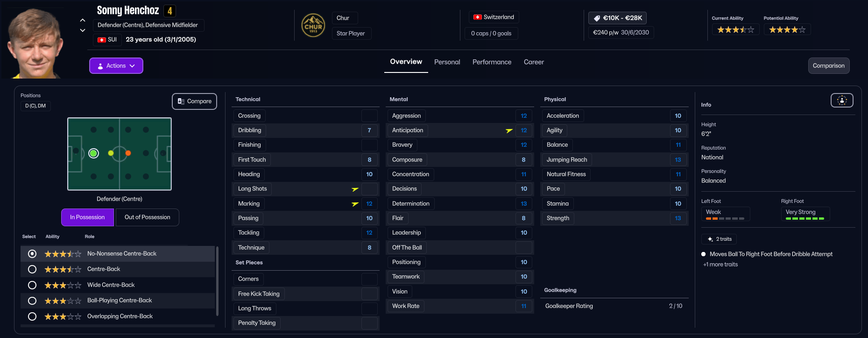Click Sonny Henchoz's player portrait
This screenshot has width=868, height=338.
[x=35, y=43]
